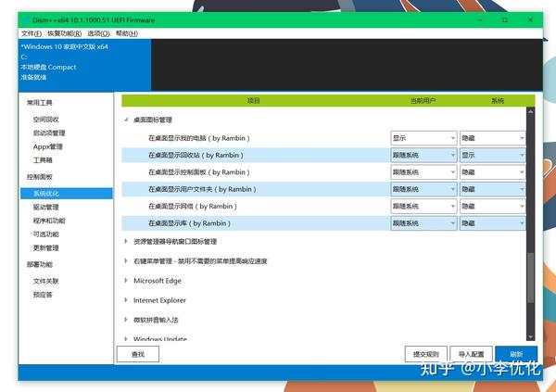Screen dimensions: 556x392
Task: Click the list scrollbar up arrow
Action: pos(530,111)
